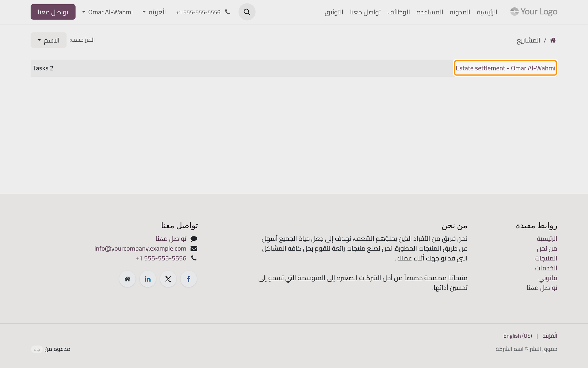Open the LinkedIn social icon
588x368 pixels.
(148, 279)
